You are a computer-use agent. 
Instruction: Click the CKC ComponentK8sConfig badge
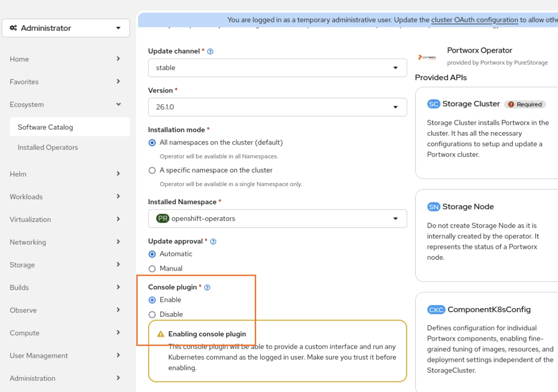436,310
